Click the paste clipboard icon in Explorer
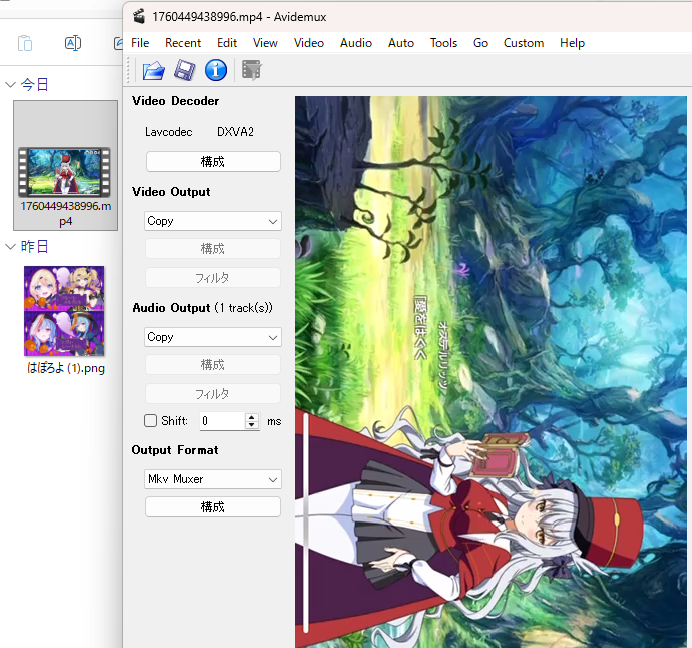Screen dimensions: 692x648 tap(25, 42)
